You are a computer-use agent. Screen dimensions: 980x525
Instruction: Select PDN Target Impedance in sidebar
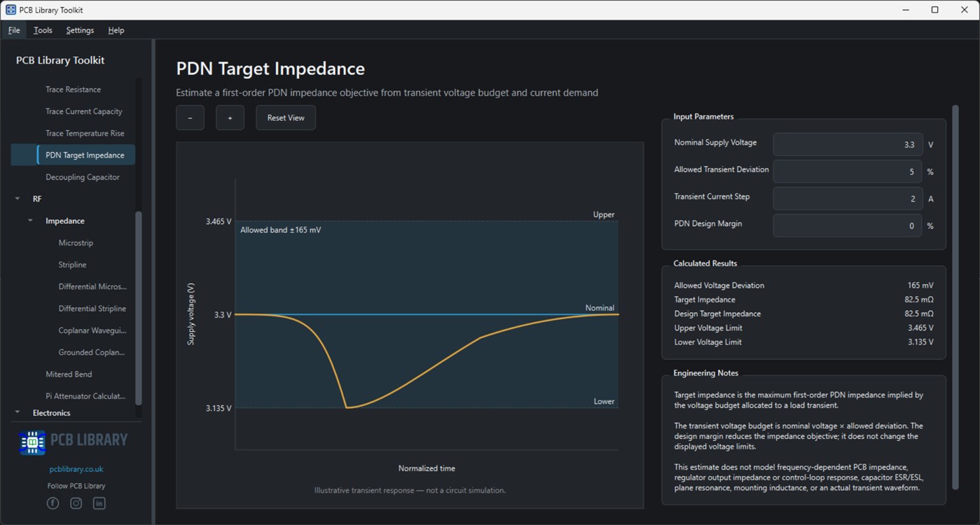(85, 155)
